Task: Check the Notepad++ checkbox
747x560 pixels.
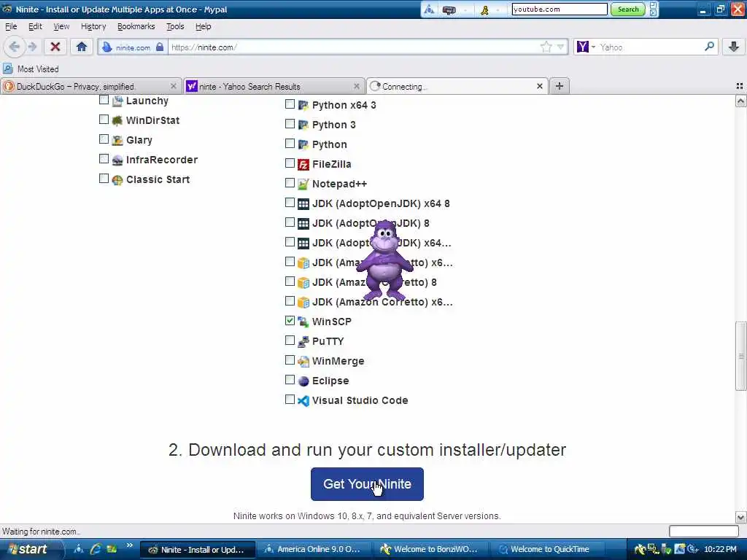Action: tap(290, 182)
